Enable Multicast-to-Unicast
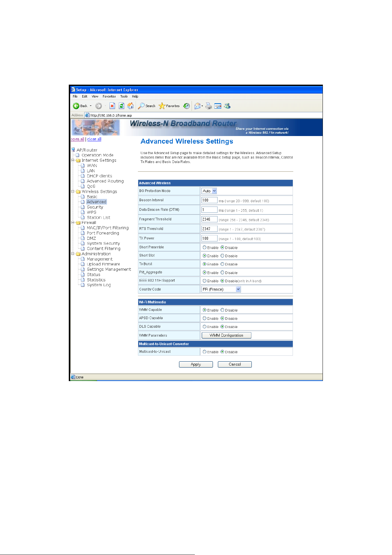 pyautogui.click(x=204, y=352)
